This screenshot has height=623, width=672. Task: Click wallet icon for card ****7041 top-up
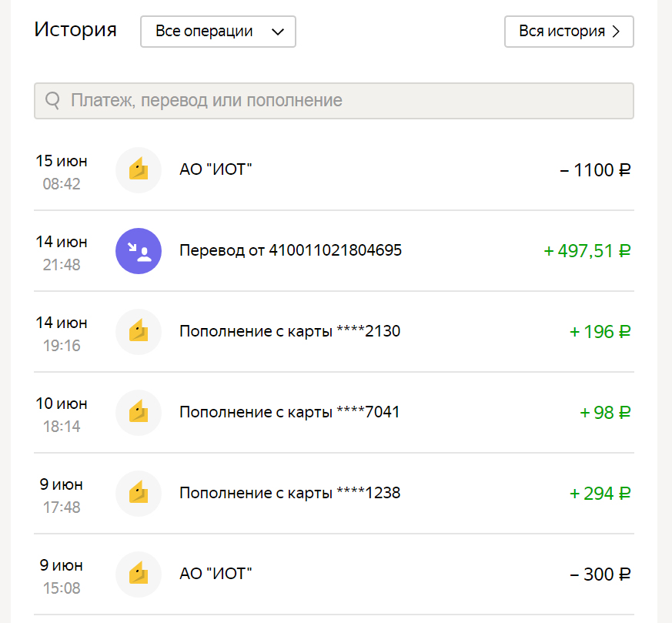click(x=139, y=413)
